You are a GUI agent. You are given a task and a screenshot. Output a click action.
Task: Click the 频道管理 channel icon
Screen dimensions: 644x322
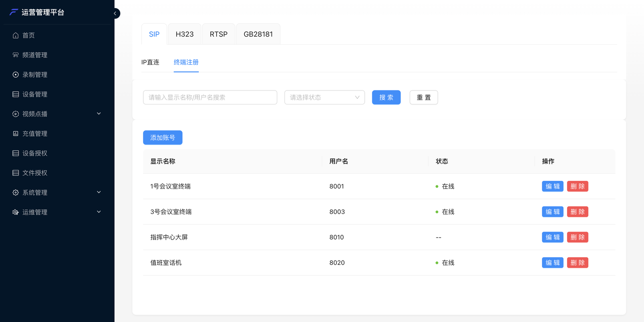(16, 55)
